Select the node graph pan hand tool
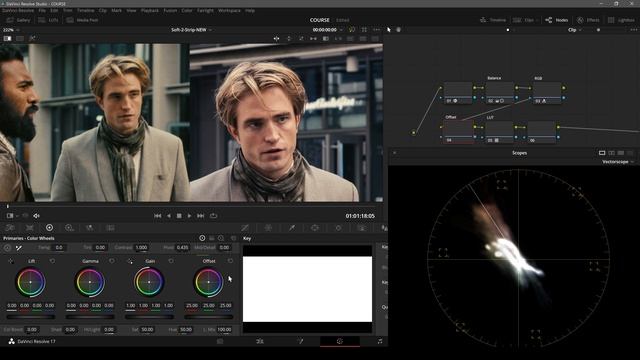The height and width of the screenshot is (360, 640). point(398,30)
